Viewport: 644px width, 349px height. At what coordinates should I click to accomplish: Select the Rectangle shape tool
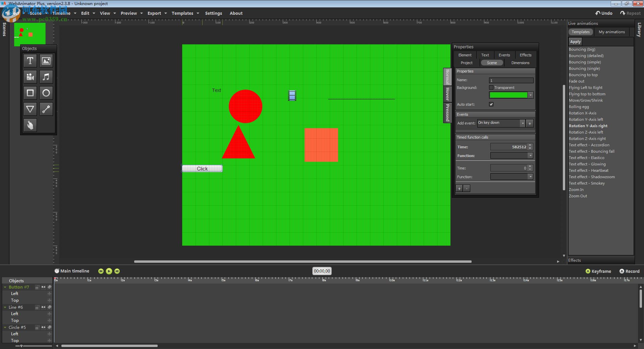30,93
